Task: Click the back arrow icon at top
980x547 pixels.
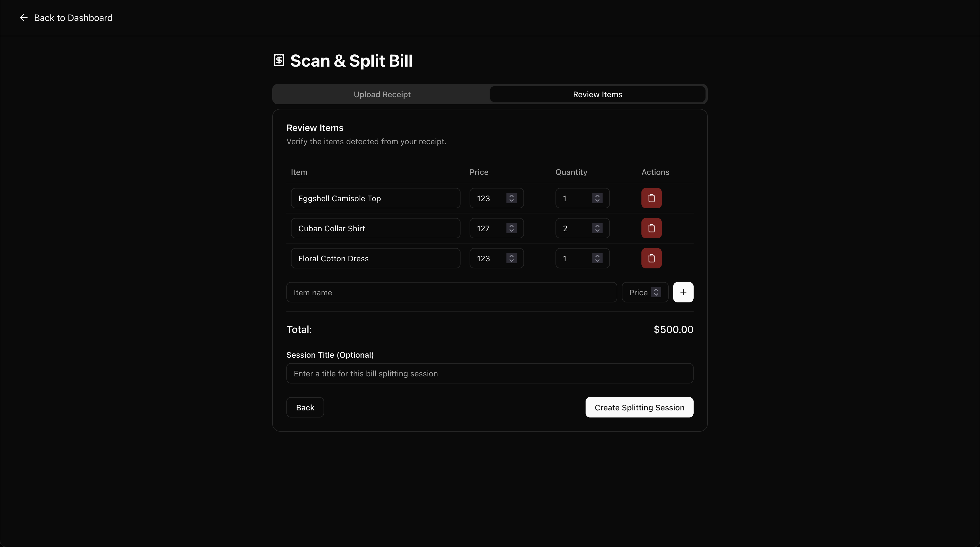Action: [24, 18]
